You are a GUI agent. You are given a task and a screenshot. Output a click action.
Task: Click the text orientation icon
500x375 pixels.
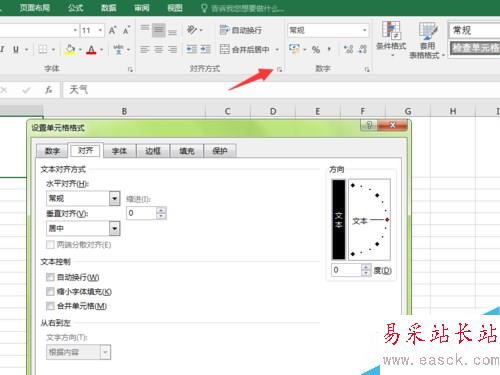click(x=192, y=30)
